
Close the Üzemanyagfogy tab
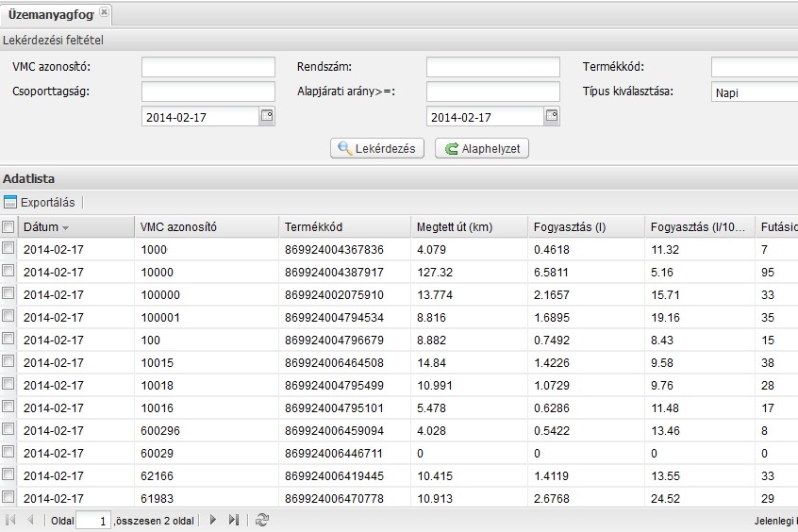(x=103, y=12)
